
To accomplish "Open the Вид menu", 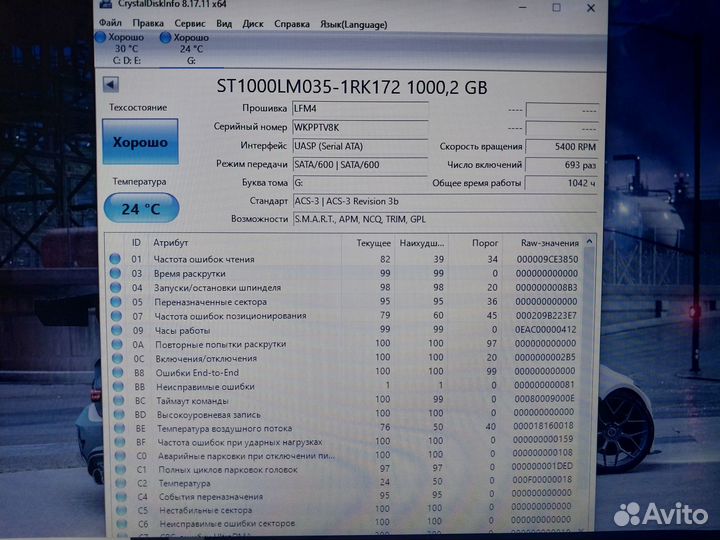I will (224, 23).
